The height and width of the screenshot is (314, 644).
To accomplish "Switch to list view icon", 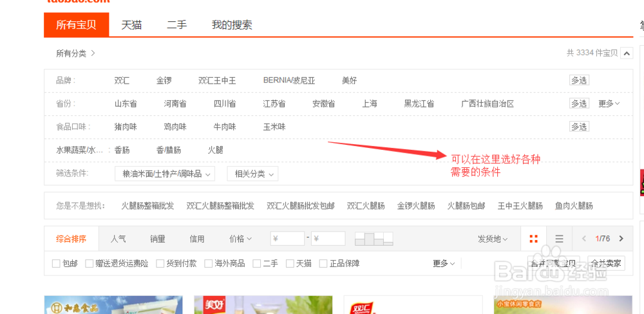I will click(x=559, y=239).
